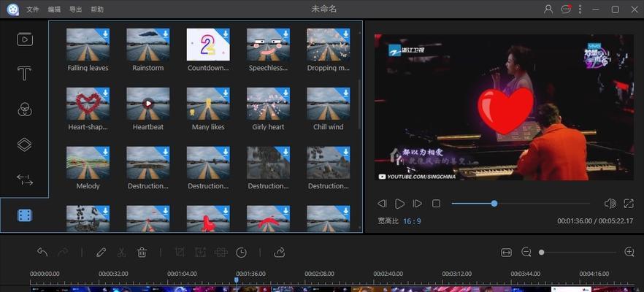This screenshot has height=292, width=644.
Task: Click the next frame button
Action: (x=418, y=203)
